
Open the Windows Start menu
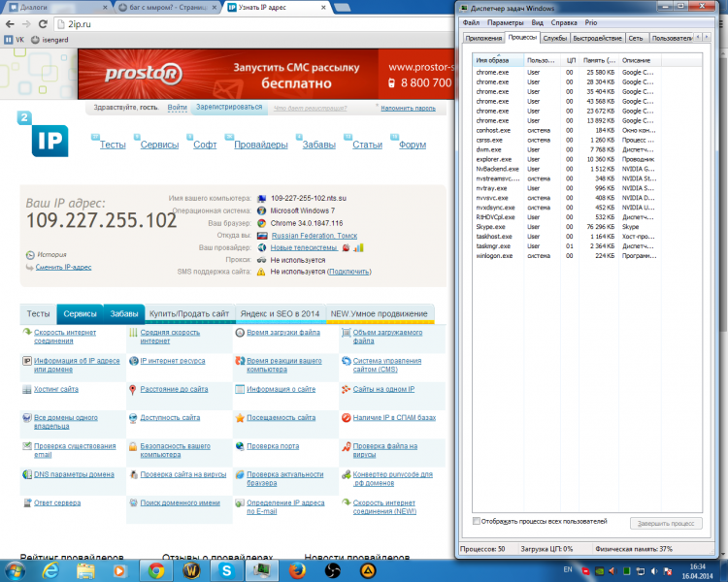[x=14, y=570]
